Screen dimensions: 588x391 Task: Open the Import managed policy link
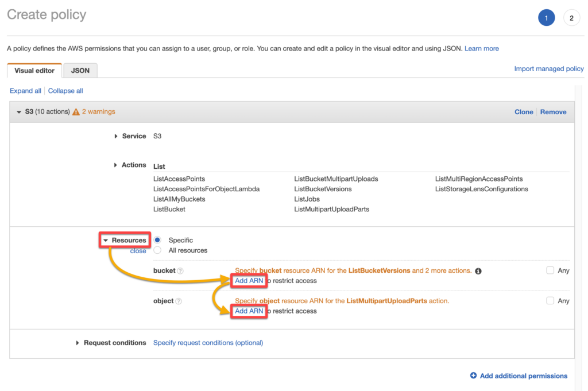coord(548,68)
